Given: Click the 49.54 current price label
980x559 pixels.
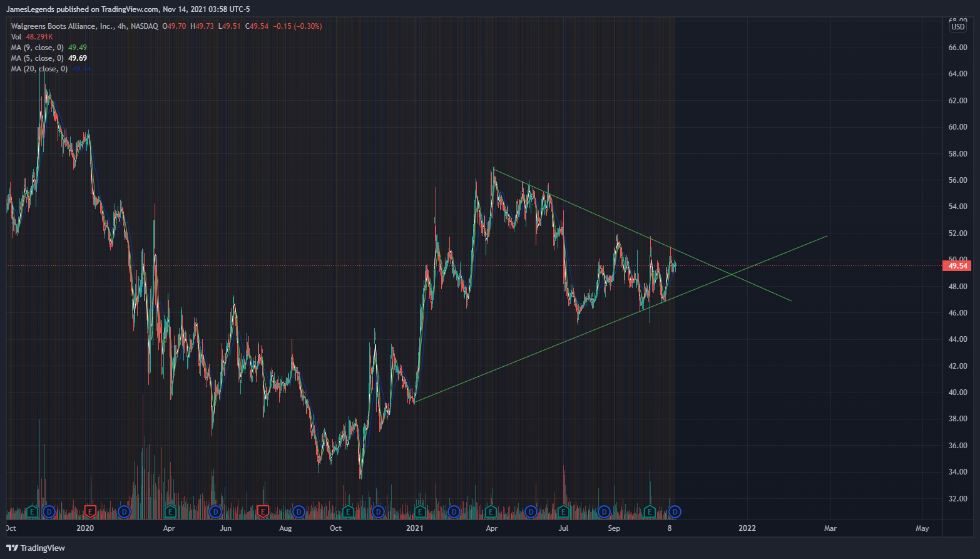Looking at the screenshot, I should click(958, 265).
